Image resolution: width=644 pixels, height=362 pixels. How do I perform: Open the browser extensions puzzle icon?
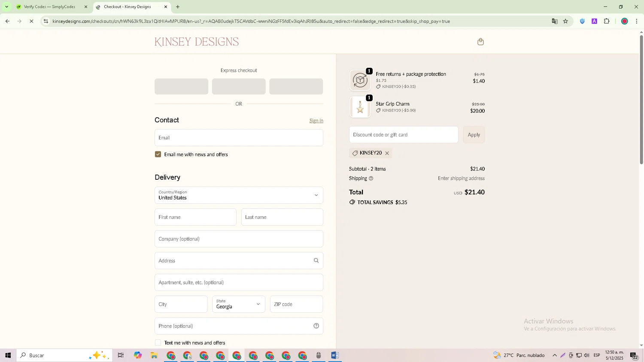click(607, 21)
